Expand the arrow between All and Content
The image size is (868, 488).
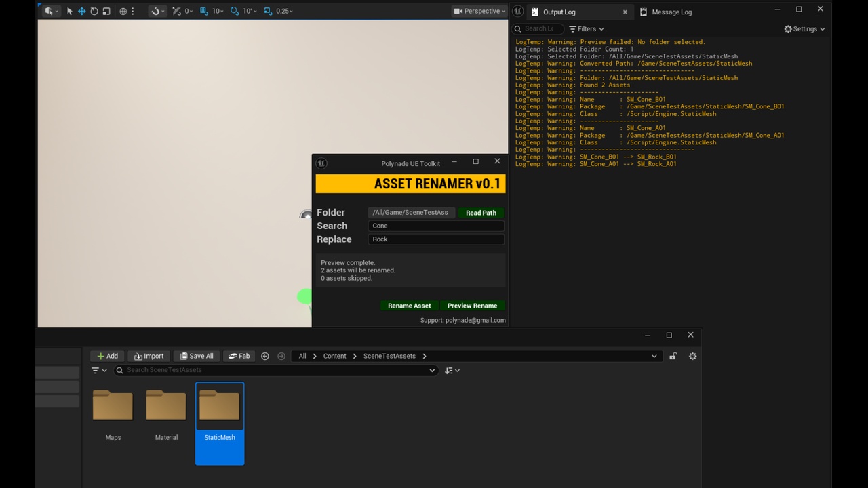(x=315, y=356)
